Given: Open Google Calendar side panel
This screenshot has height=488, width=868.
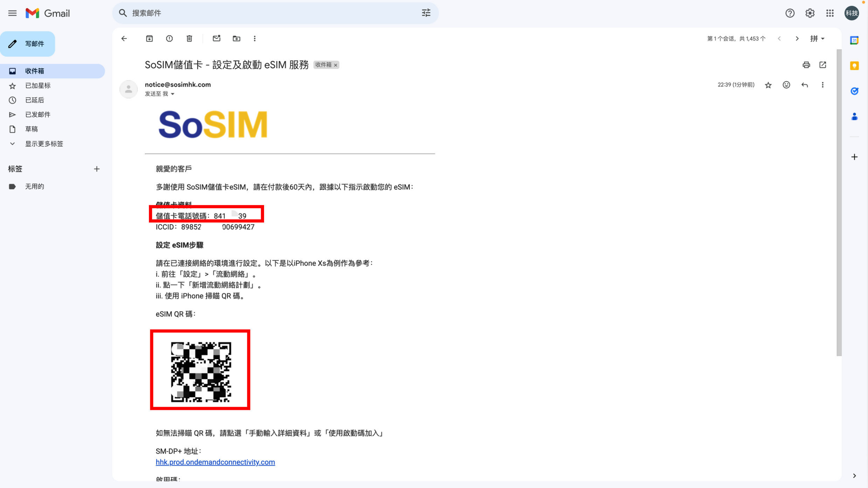Looking at the screenshot, I should [x=854, y=40].
